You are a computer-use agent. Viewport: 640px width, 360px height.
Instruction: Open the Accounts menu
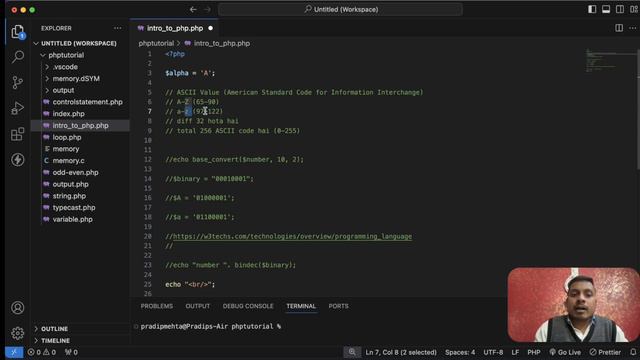pos(18,308)
